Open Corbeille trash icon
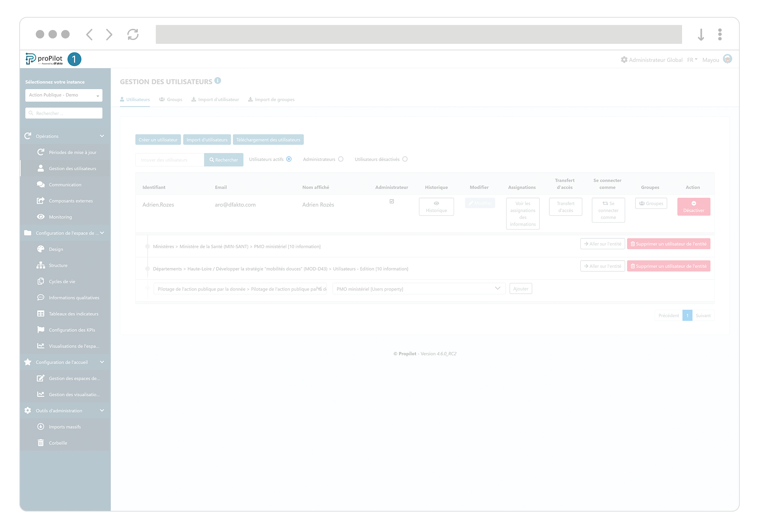 (x=40, y=443)
